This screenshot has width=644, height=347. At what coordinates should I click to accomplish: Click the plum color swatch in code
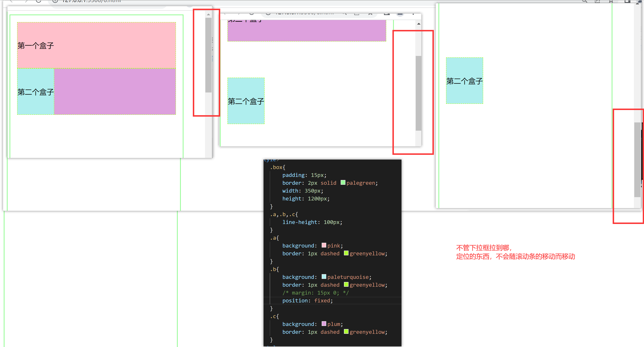[x=324, y=324]
